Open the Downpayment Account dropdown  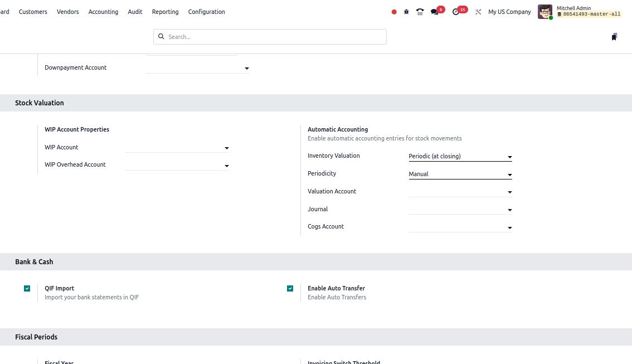pyautogui.click(x=197, y=68)
